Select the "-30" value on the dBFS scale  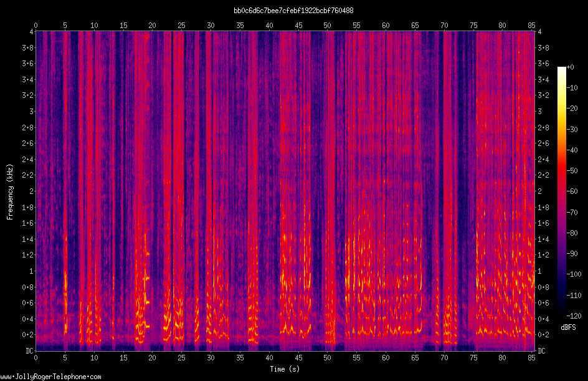pos(572,130)
